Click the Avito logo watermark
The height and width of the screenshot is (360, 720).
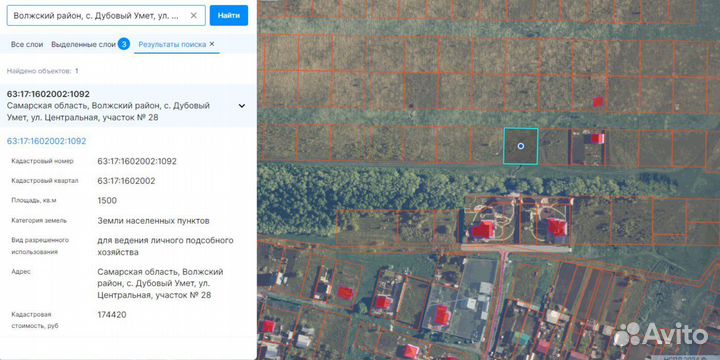(x=660, y=334)
